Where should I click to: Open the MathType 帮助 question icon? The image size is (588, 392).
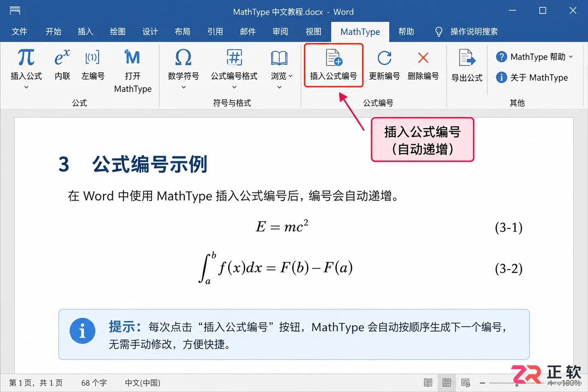coord(501,57)
